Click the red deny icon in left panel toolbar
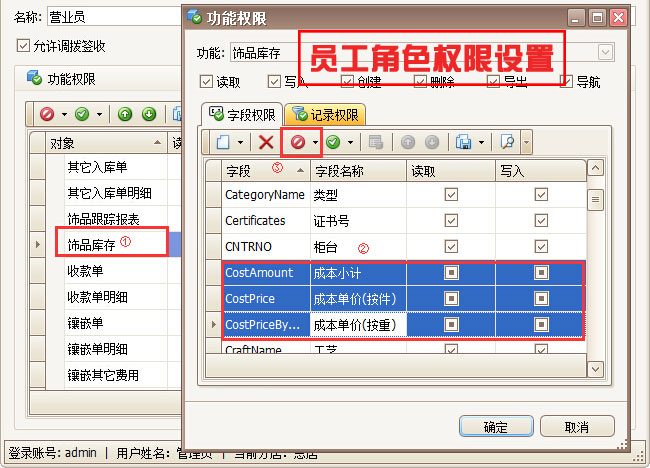Image resolution: width=650 pixels, height=468 pixels. point(46,114)
